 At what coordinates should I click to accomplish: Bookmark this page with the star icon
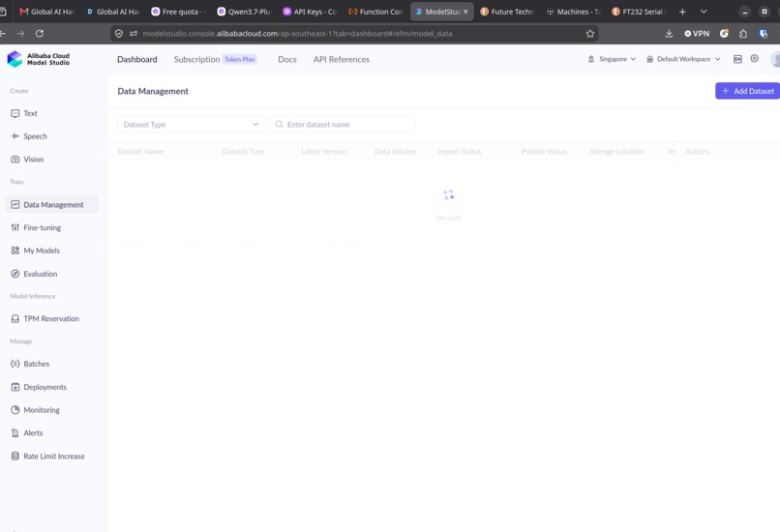tap(590, 33)
